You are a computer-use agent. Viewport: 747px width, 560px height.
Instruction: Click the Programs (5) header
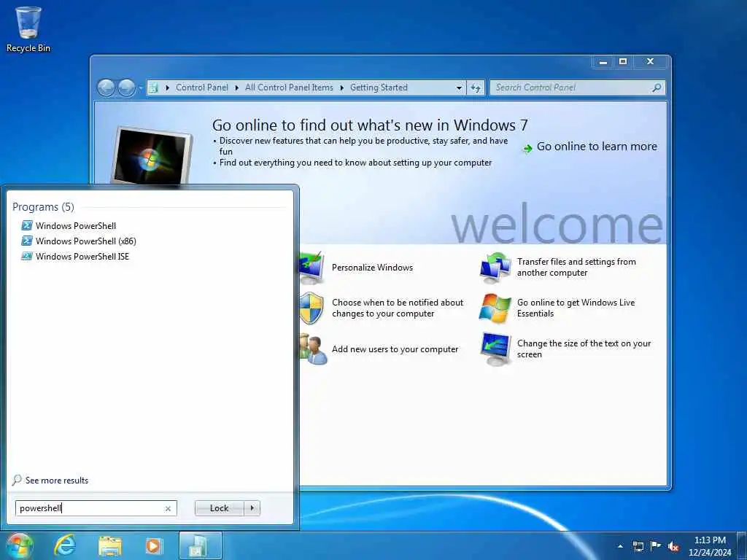click(43, 206)
